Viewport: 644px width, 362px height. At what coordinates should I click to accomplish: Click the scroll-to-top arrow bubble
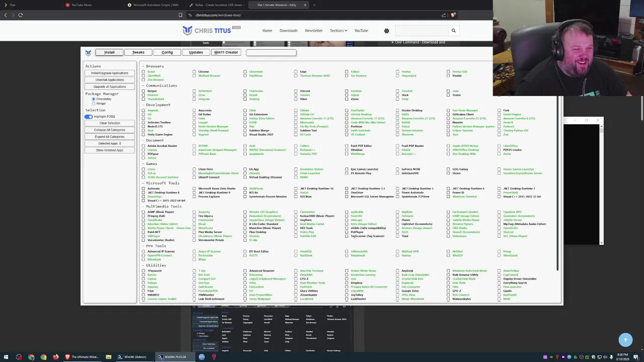point(625,340)
